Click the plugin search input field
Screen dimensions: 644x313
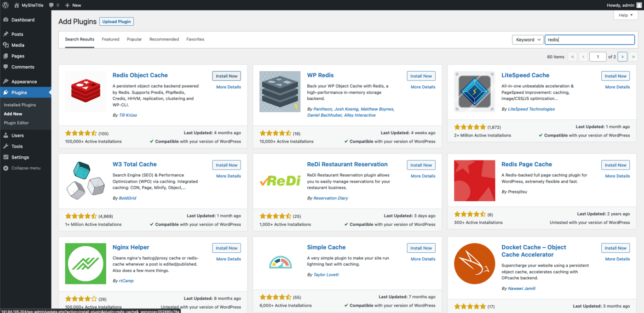(589, 40)
